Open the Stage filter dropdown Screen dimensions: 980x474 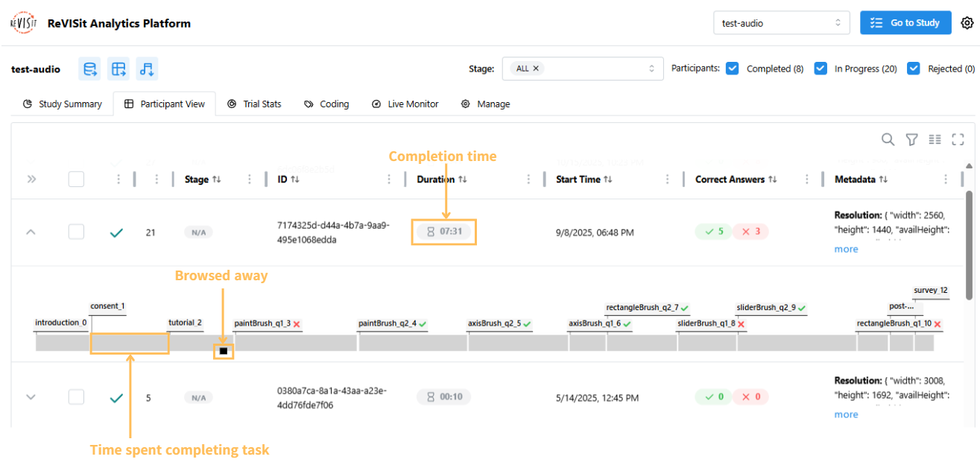582,69
